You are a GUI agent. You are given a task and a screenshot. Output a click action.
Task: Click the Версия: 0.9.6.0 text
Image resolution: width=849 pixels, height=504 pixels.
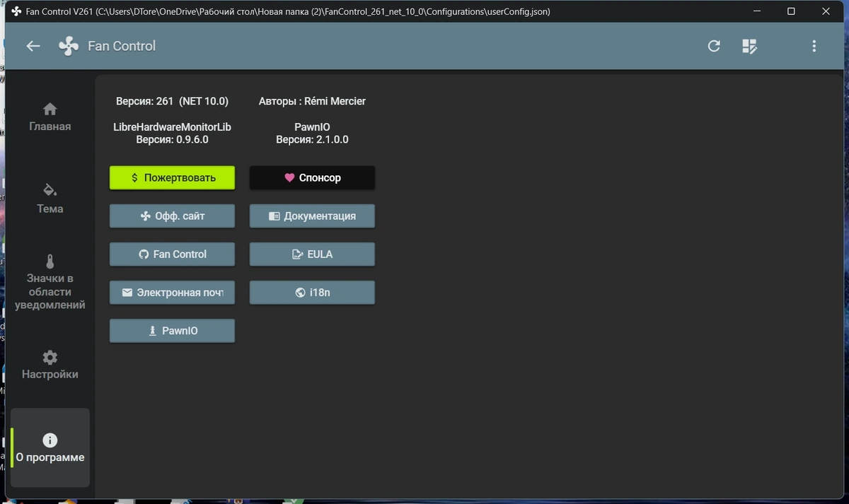tap(172, 139)
